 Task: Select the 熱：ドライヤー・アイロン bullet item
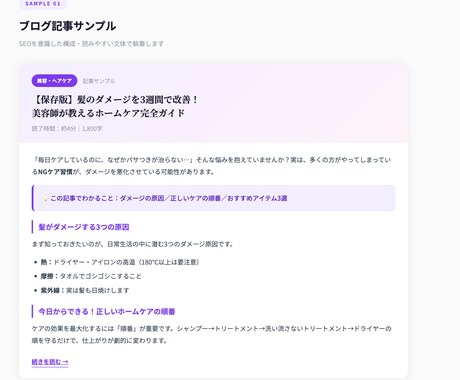[x=120, y=262]
